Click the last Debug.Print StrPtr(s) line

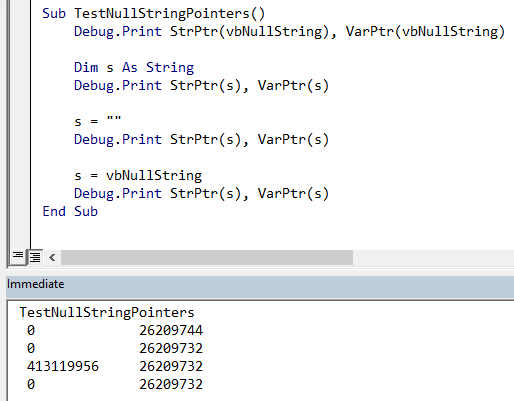point(201,193)
